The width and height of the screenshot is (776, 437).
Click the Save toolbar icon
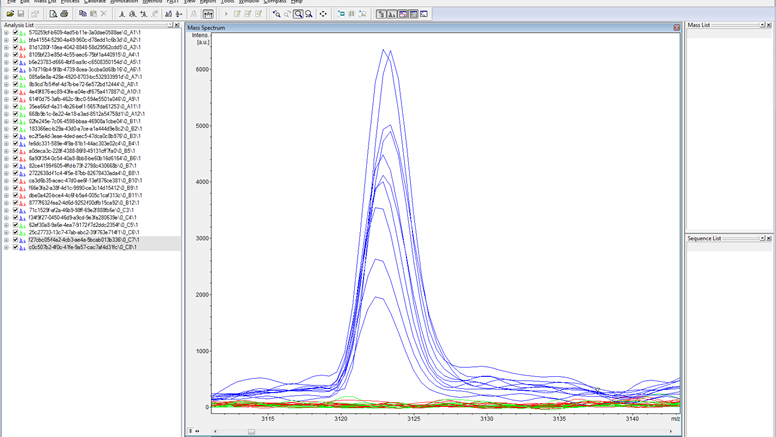tap(21, 14)
